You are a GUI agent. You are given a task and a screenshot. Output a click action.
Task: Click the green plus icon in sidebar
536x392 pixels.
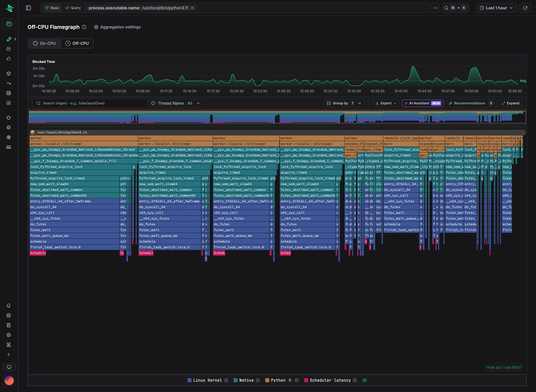pyautogui.click(x=9, y=355)
